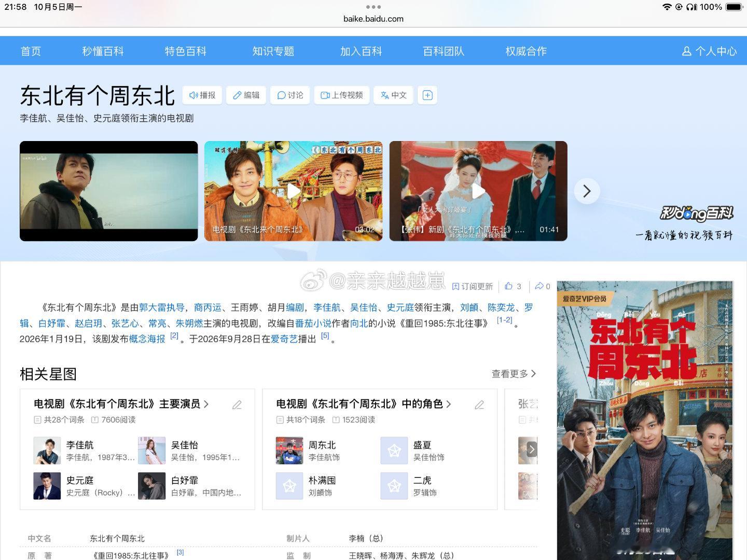The image size is (747, 560).
Task: Open actor 史元庭 card
Action: (x=85, y=486)
